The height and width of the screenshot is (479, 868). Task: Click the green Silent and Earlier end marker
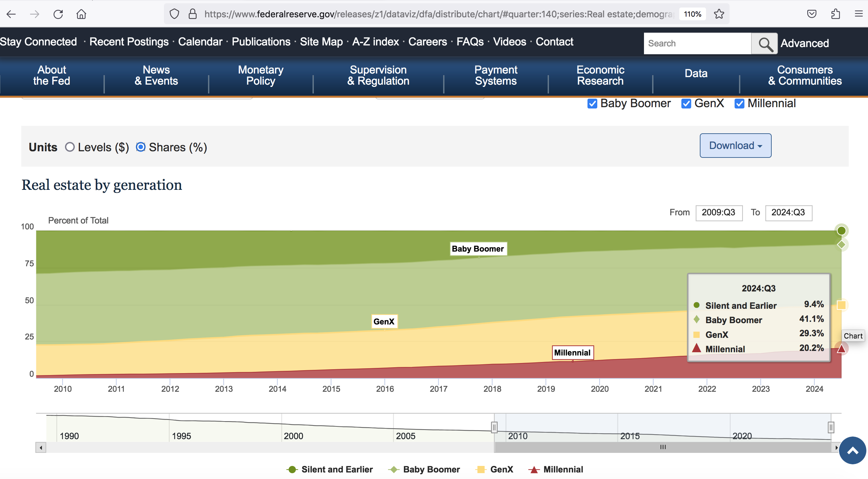click(841, 231)
